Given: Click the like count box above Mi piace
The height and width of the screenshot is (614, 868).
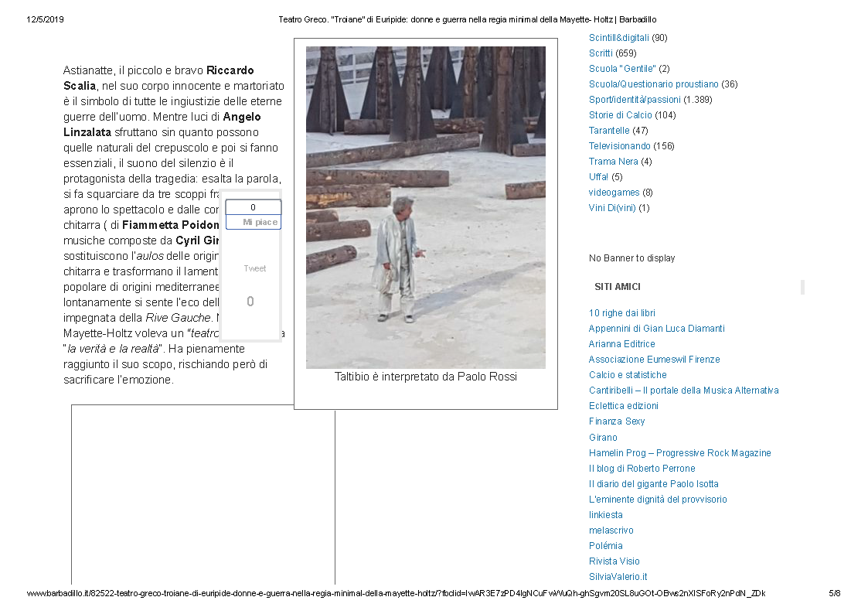Looking at the screenshot, I should pyautogui.click(x=254, y=207).
